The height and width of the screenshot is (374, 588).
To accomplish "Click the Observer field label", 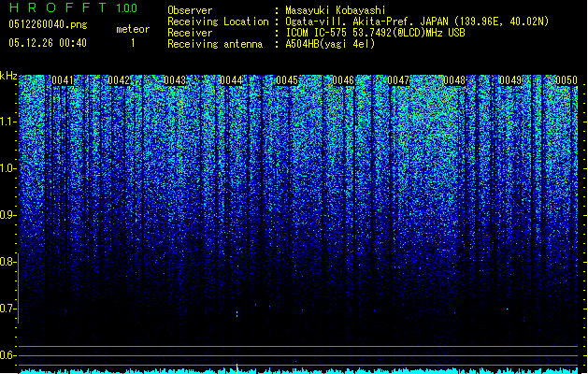I will [190, 10].
